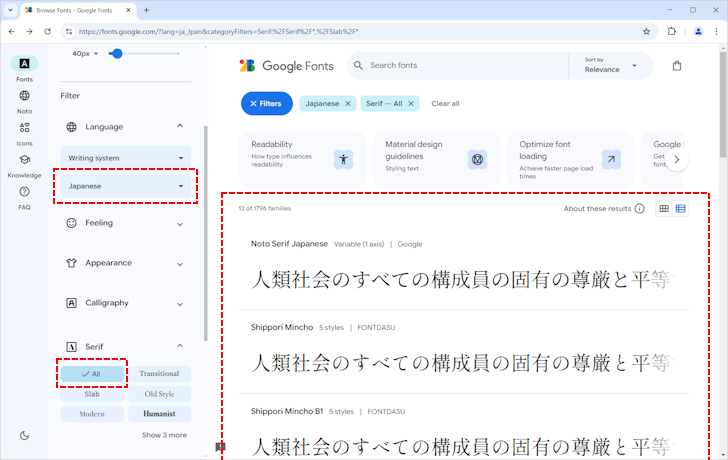Select the All serif filter
The width and height of the screenshot is (728, 460).
92,374
